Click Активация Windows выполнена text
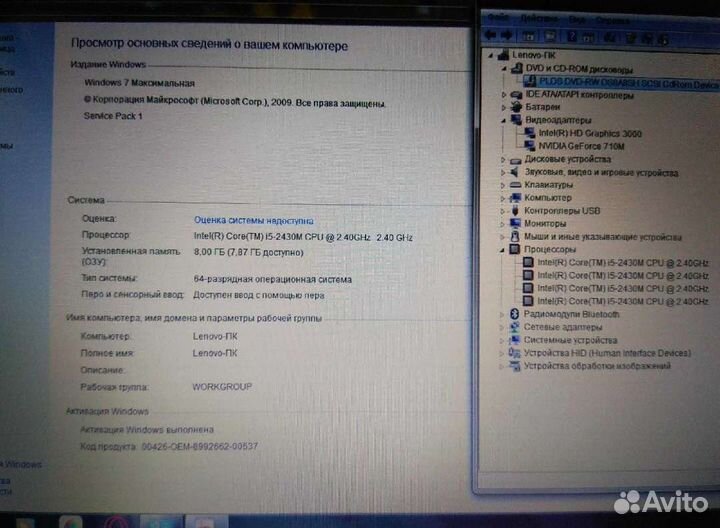The image size is (720, 528). pyautogui.click(x=147, y=430)
